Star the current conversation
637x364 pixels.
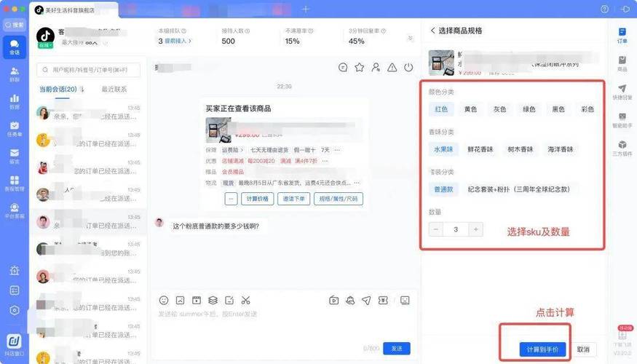pyautogui.click(x=359, y=68)
